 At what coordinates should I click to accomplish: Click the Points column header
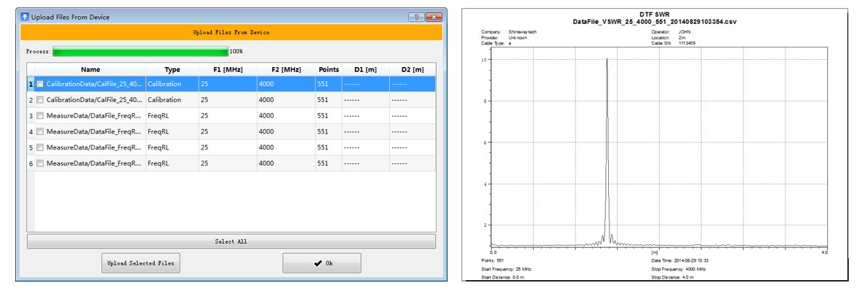[x=329, y=70]
